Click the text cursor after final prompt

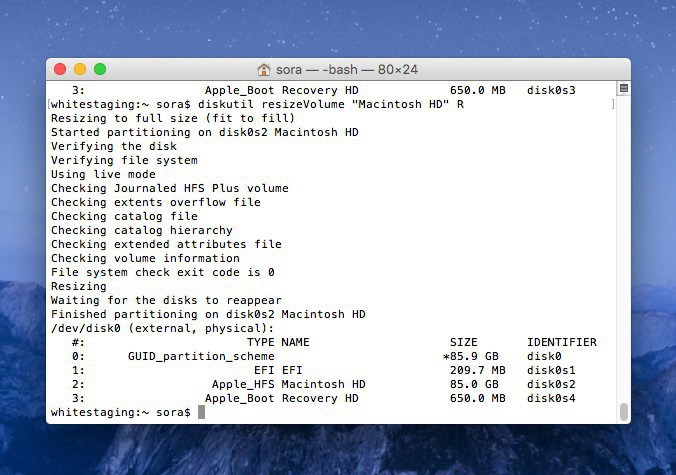tap(201, 412)
